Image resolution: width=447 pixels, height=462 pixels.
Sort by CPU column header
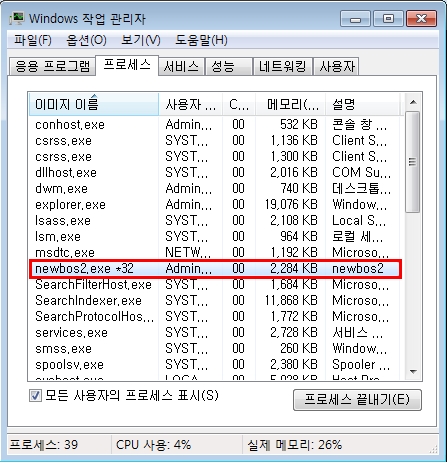[x=239, y=105]
